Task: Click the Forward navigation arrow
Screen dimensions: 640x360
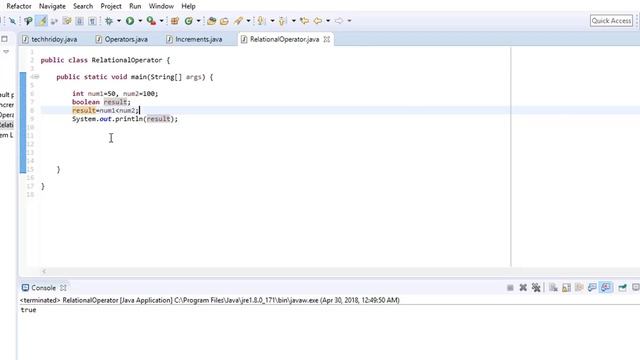Action: 339,21
